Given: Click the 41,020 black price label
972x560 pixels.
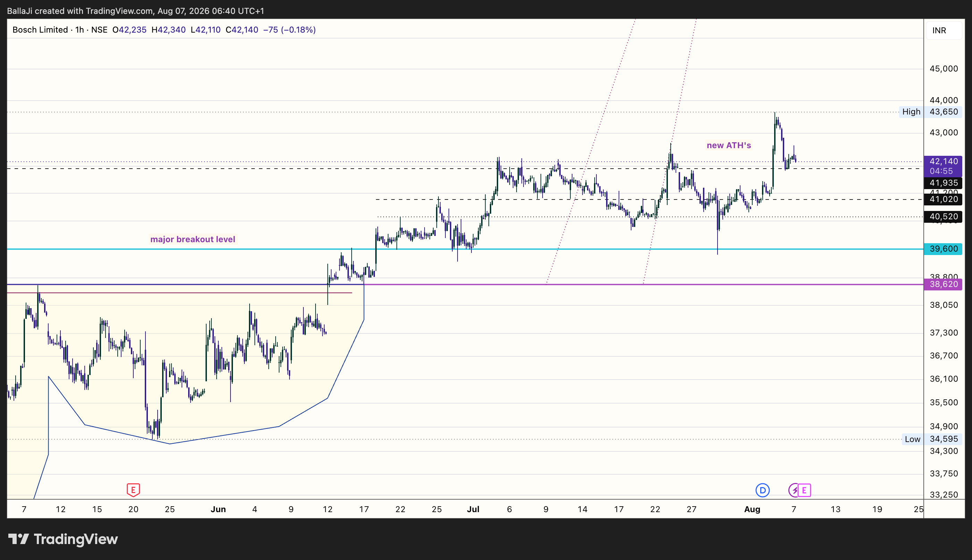Looking at the screenshot, I should point(943,199).
